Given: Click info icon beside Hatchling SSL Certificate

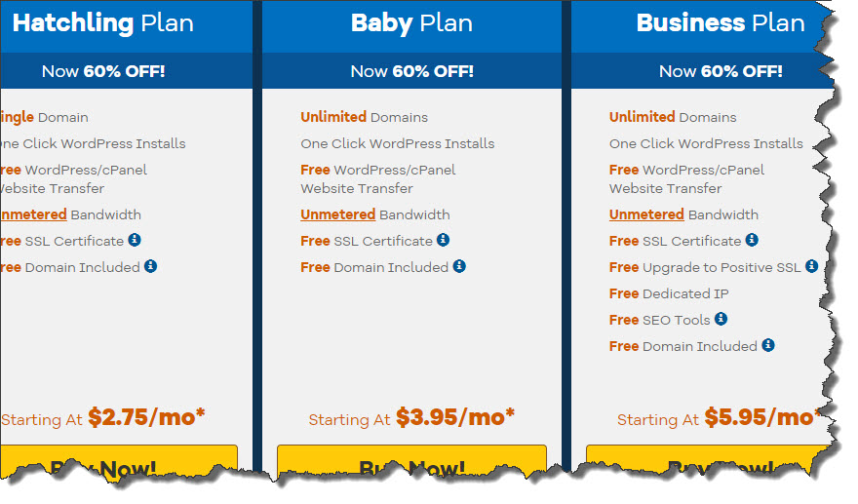Looking at the screenshot, I should coord(135,240).
